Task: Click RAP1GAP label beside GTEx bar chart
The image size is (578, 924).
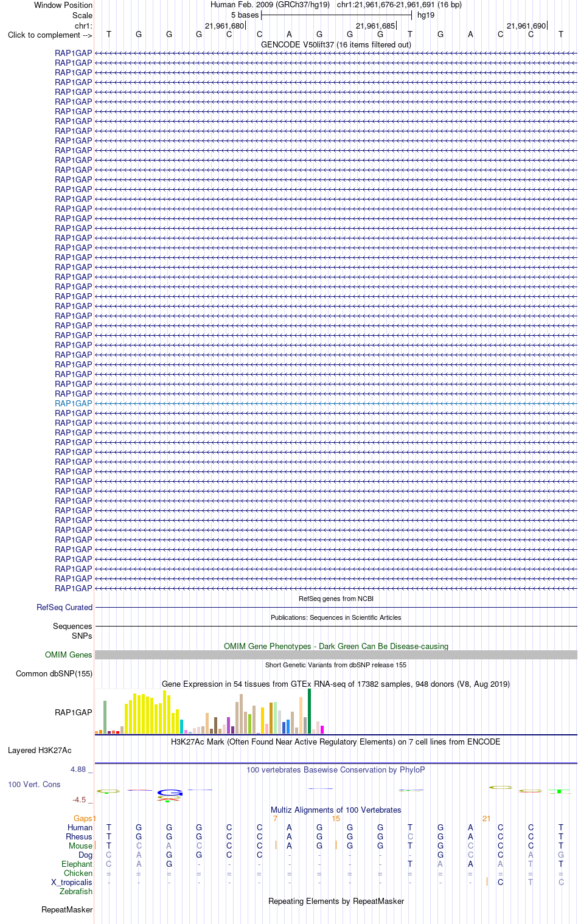Action: [74, 712]
